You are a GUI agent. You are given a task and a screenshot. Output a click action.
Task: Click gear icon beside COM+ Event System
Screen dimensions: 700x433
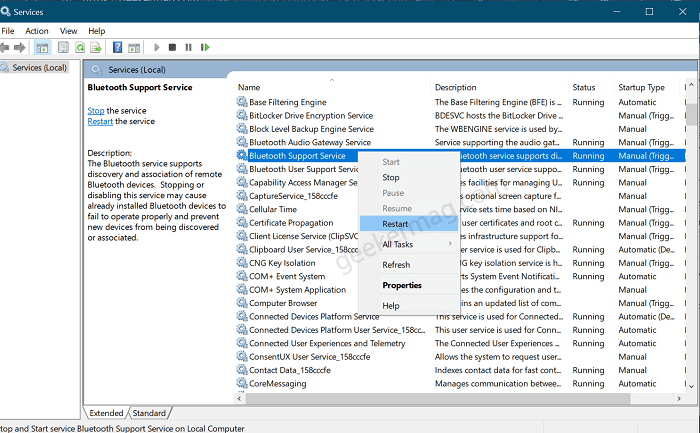point(242,276)
